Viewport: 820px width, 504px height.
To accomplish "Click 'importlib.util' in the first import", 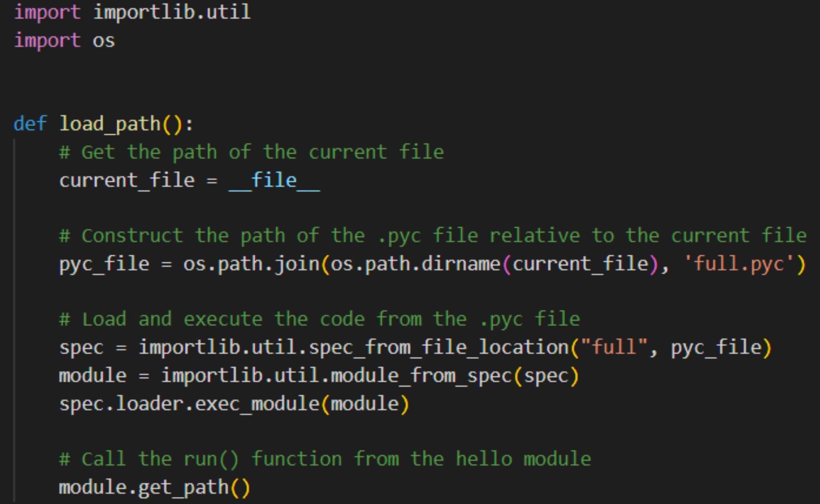I will coord(172,12).
